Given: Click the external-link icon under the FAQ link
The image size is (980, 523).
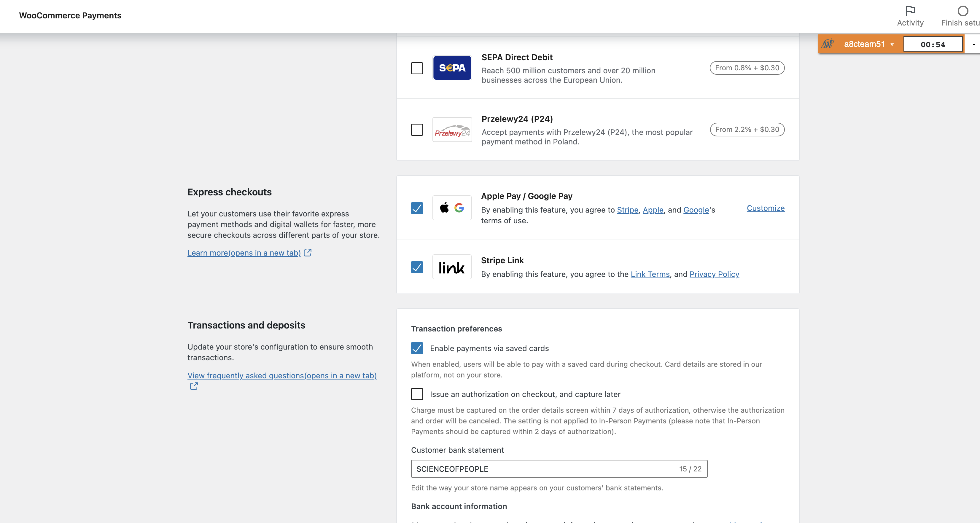Looking at the screenshot, I should click(194, 386).
